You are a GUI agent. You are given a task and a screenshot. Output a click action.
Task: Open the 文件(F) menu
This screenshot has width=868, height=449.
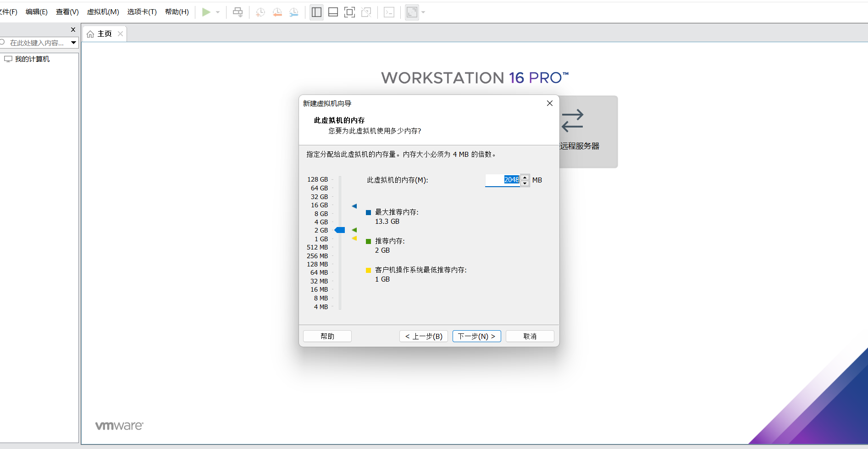(8, 12)
